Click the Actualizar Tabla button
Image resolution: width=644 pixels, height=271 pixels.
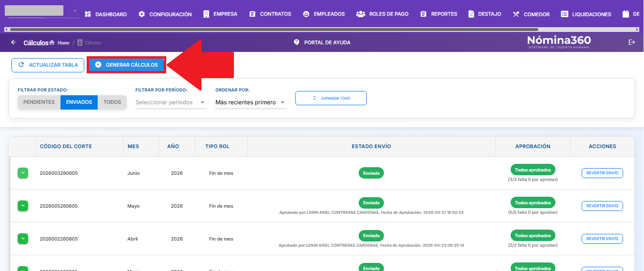(x=48, y=65)
